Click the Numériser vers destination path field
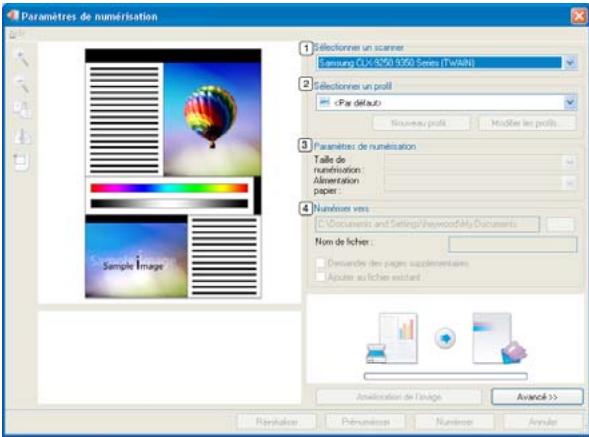Viewport: 589px width, 437px height. pos(427,224)
